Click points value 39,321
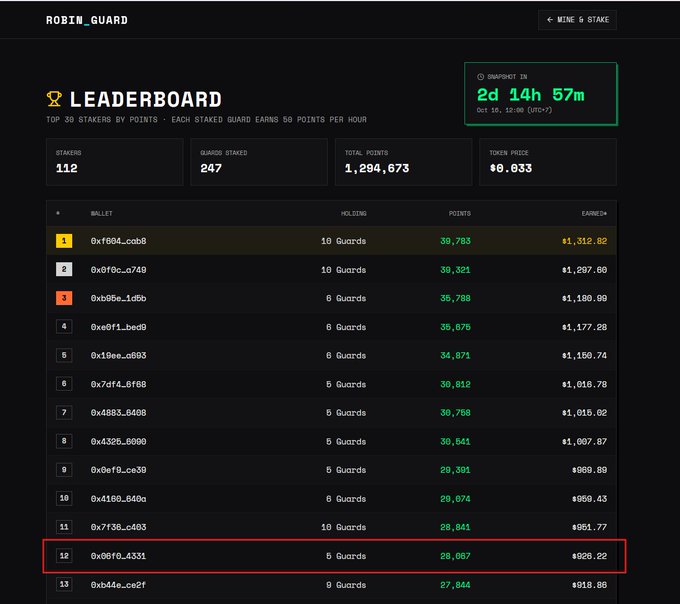The width and height of the screenshot is (680, 604). pyautogui.click(x=455, y=270)
